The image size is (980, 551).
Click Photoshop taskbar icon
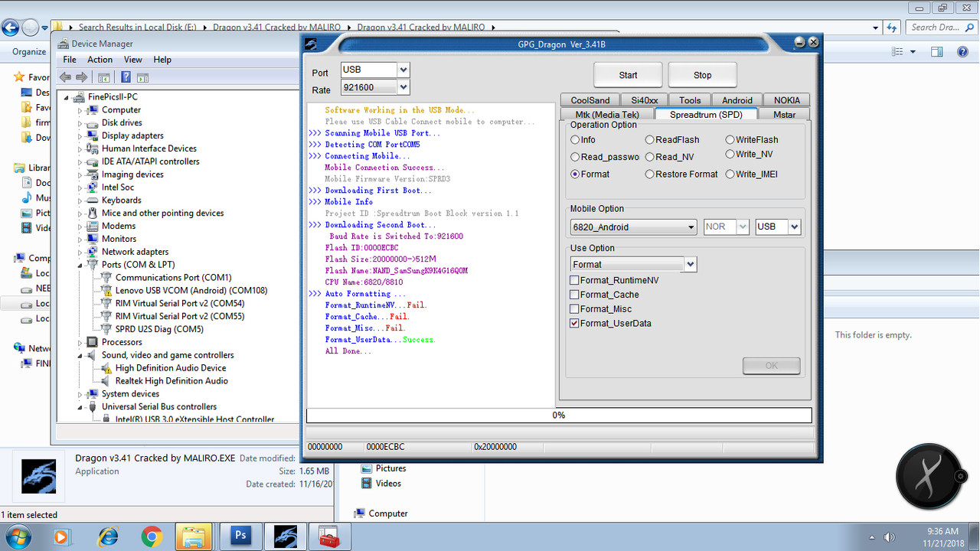coord(240,536)
